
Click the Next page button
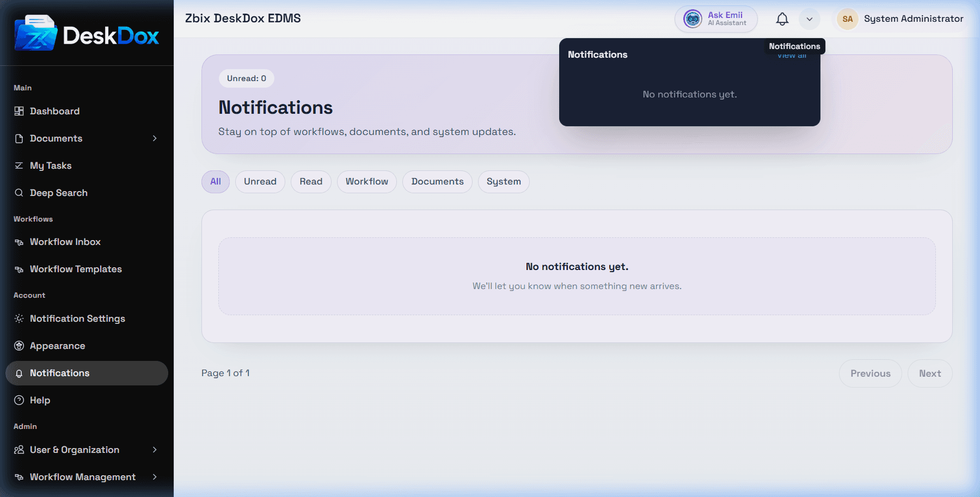click(x=930, y=373)
